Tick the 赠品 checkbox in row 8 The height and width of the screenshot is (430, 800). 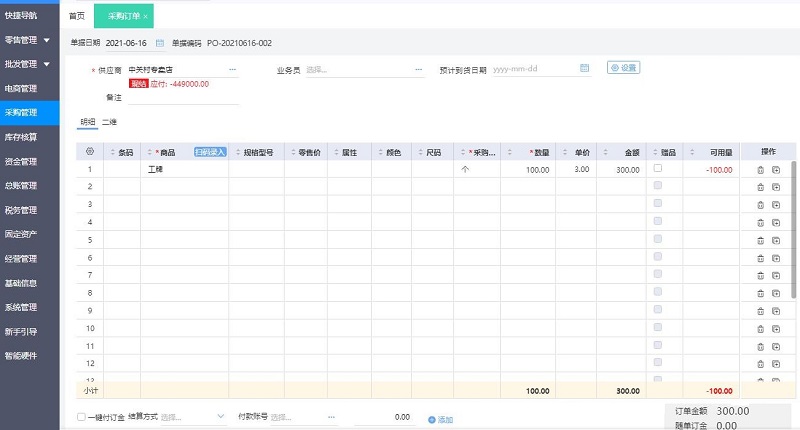click(658, 291)
